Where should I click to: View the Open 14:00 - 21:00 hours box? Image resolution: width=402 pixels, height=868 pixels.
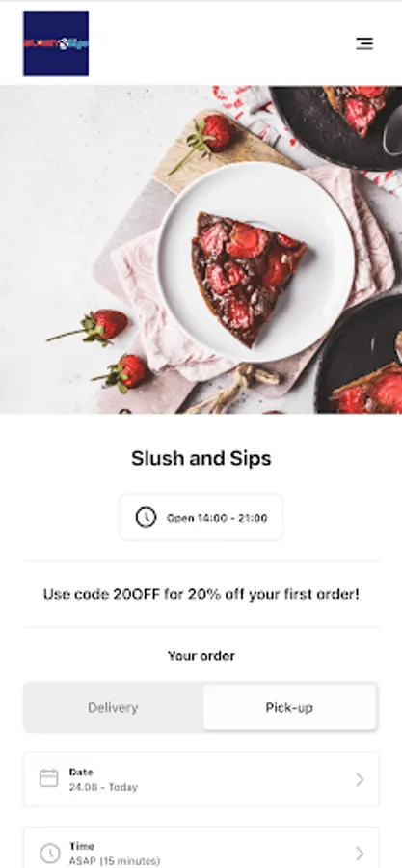click(201, 518)
